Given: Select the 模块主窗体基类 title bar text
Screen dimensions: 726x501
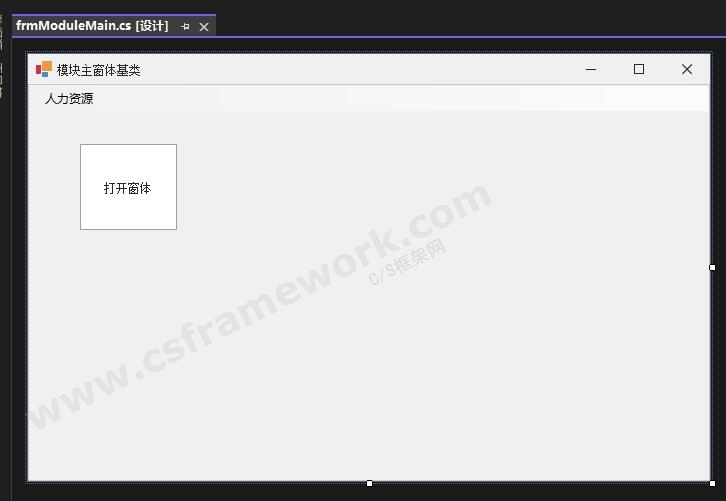Looking at the screenshot, I should tap(98, 70).
